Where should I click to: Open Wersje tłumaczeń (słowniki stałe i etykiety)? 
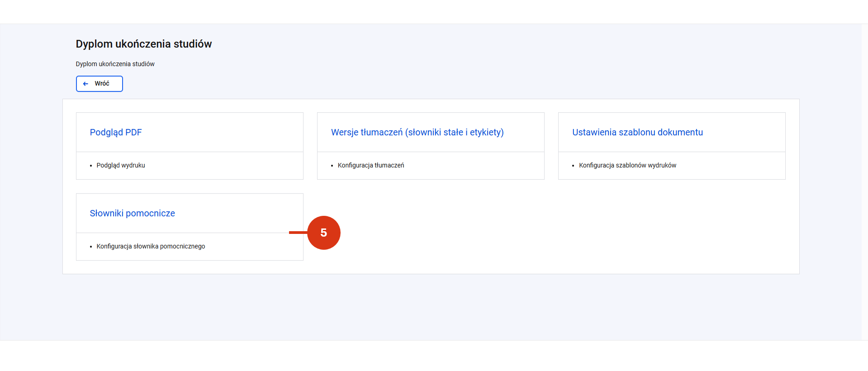[417, 132]
